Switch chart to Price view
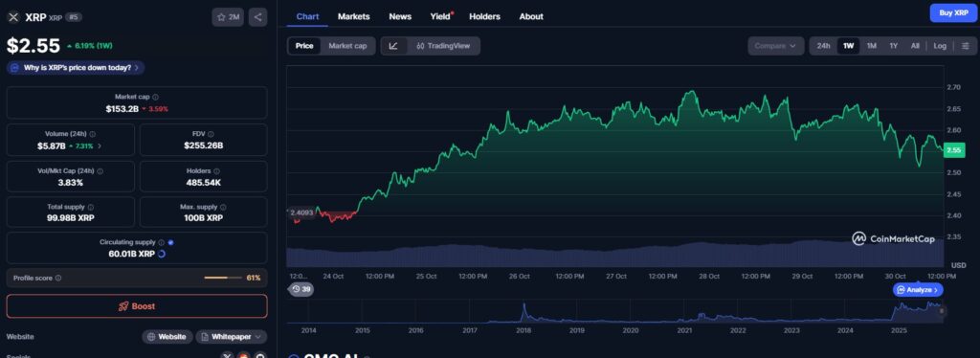980x358 pixels. pos(304,46)
